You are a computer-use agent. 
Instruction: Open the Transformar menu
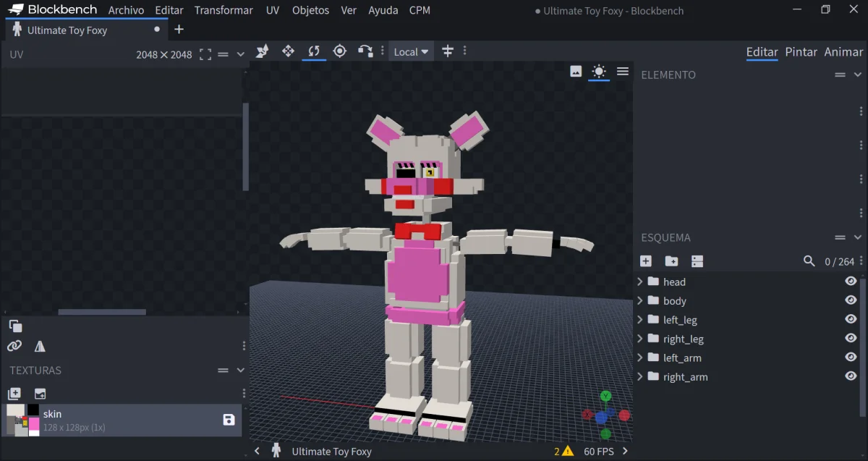click(x=224, y=10)
